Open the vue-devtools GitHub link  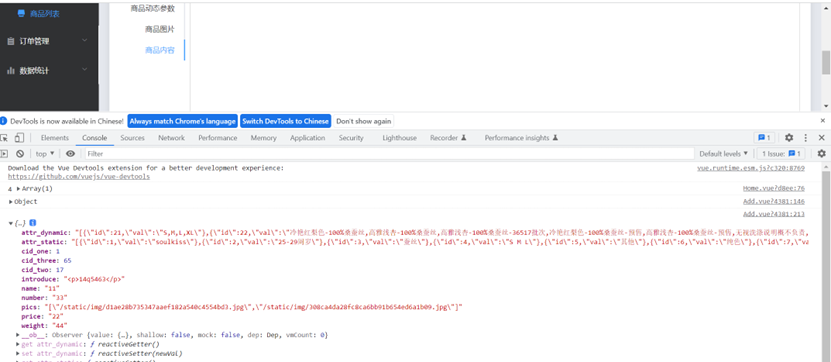(x=79, y=176)
